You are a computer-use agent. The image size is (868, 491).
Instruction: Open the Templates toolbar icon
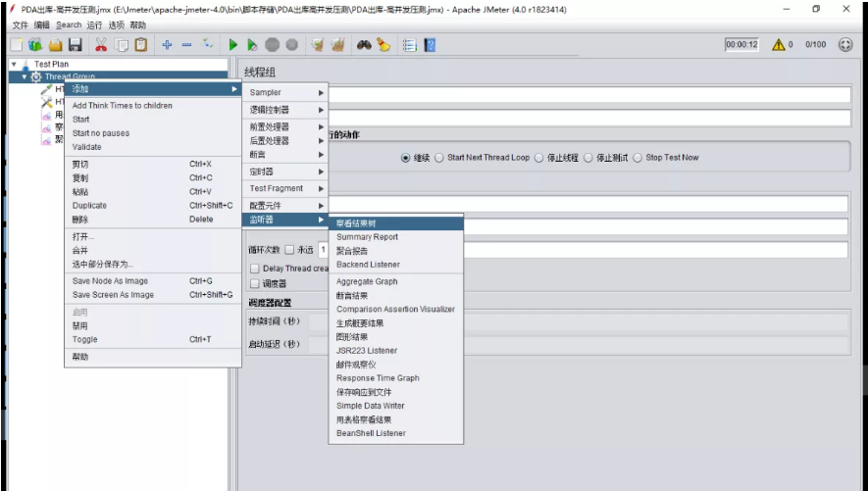click(x=35, y=45)
